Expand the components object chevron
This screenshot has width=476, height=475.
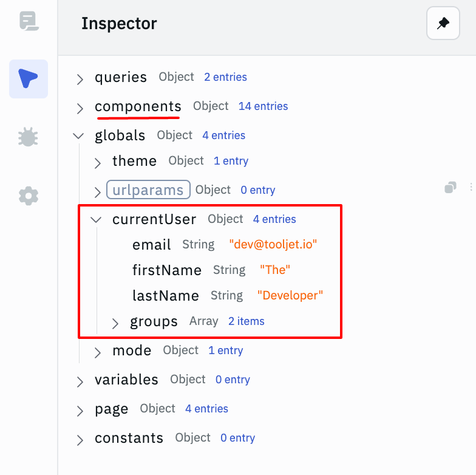(80, 108)
